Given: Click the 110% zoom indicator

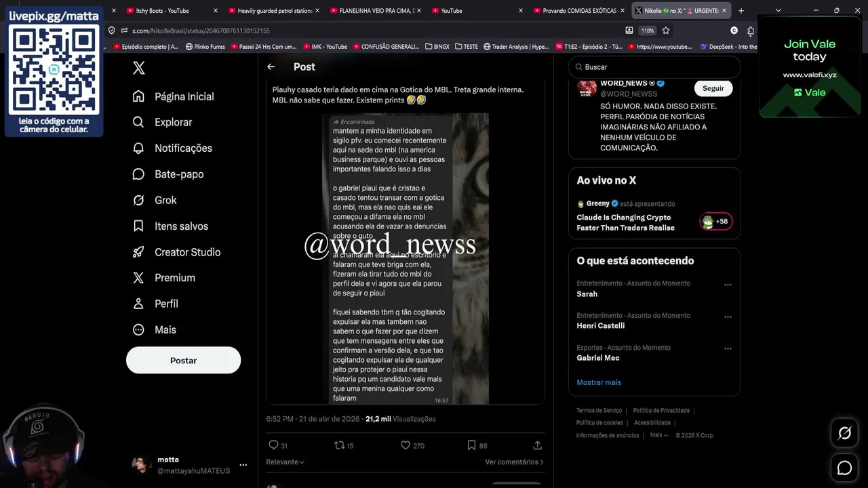Looking at the screenshot, I should (x=648, y=30).
